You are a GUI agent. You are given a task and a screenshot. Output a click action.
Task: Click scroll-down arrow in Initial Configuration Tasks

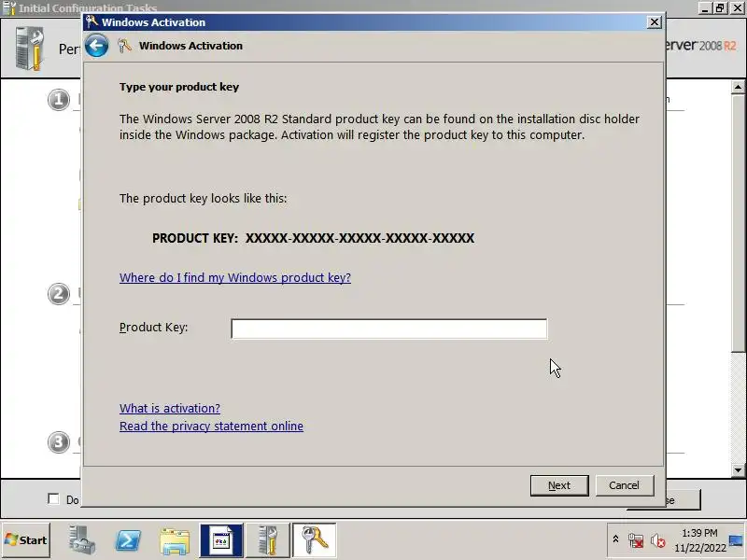(x=738, y=470)
